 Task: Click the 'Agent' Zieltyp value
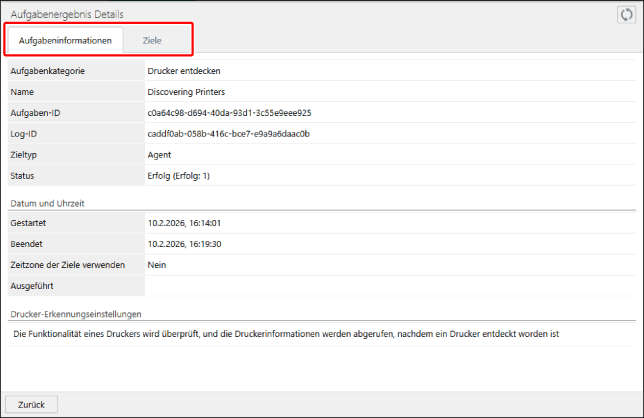[159, 155]
